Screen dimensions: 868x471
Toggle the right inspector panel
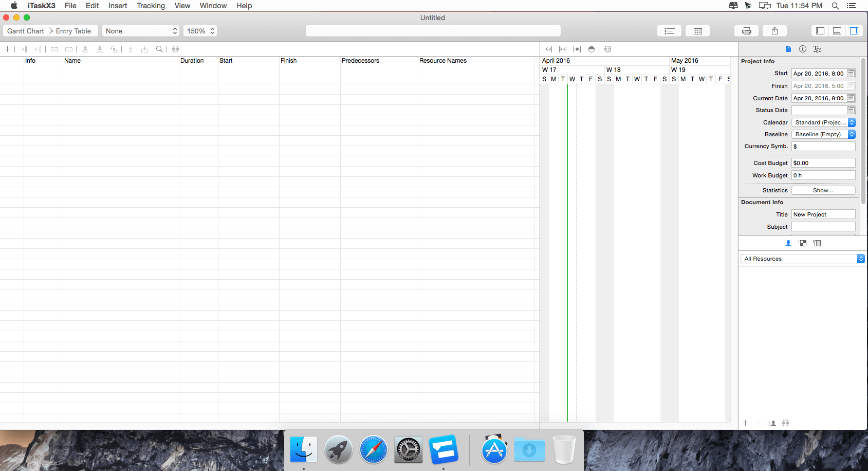(x=854, y=31)
